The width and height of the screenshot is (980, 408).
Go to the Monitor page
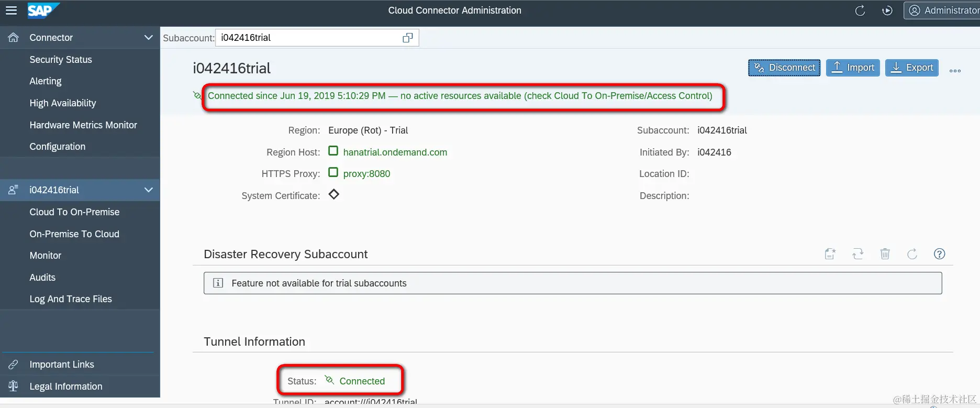click(46, 256)
